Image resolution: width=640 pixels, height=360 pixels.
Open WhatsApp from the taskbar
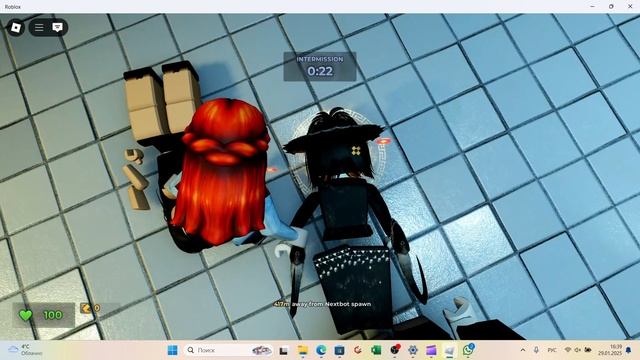point(468,350)
